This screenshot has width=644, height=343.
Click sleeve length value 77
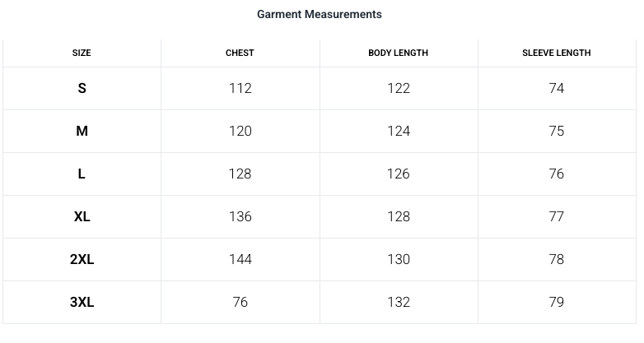point(556,216)
